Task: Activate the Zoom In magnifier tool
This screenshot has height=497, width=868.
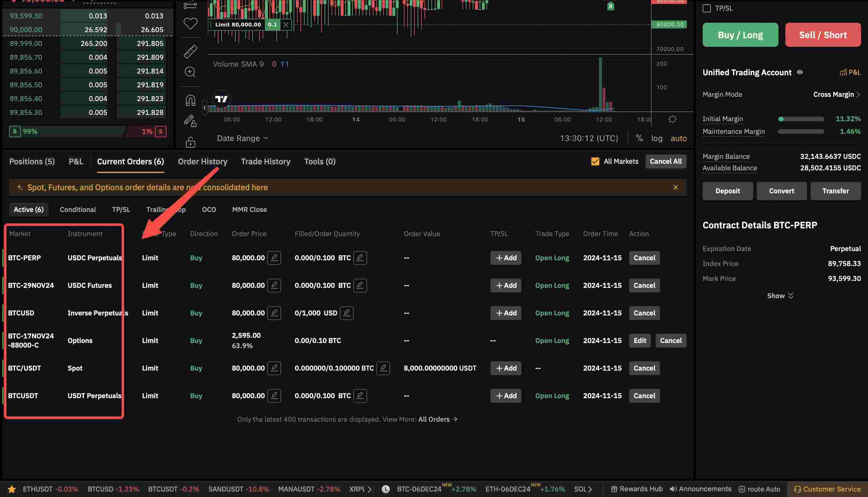Action: click(x=190, y=72)
